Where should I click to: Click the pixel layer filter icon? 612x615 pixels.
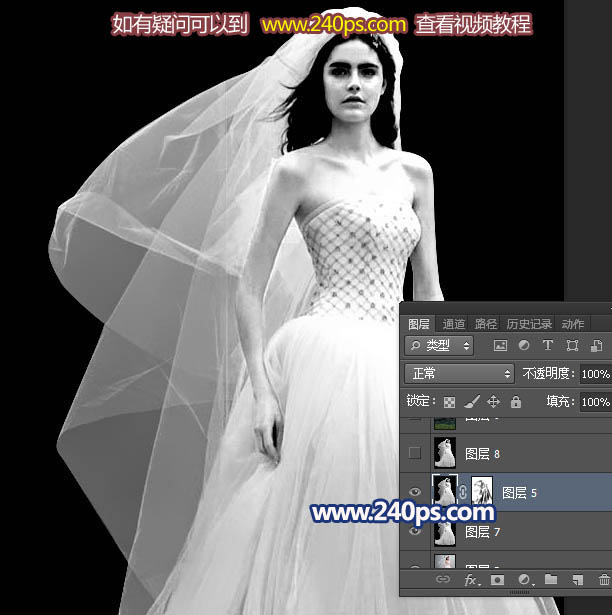[500, 346]
